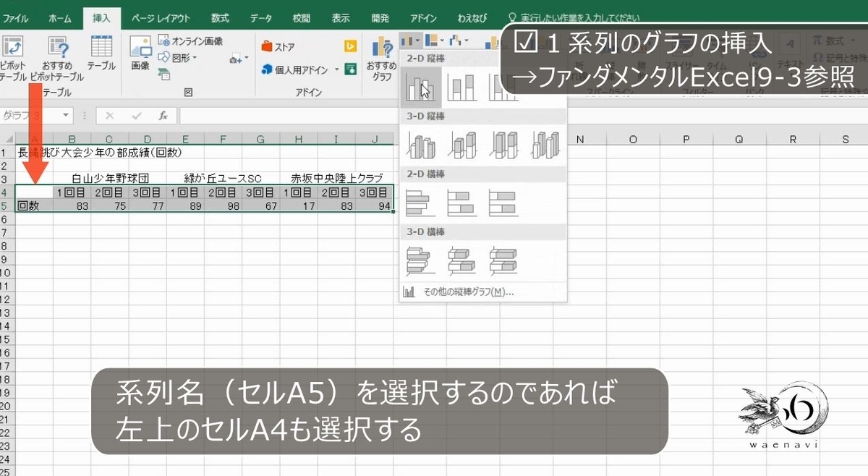Open the column chart dropdown button

click(410, 41)
